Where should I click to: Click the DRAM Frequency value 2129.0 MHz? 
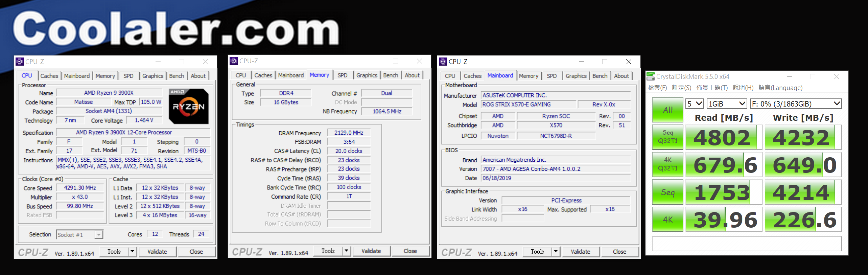[x=349, y=133]
